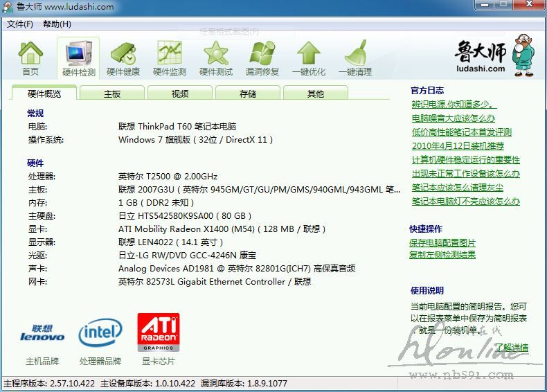
Task: Open the 漏洞修复 vulnerability repair icon
Action: tap(262, 54)
